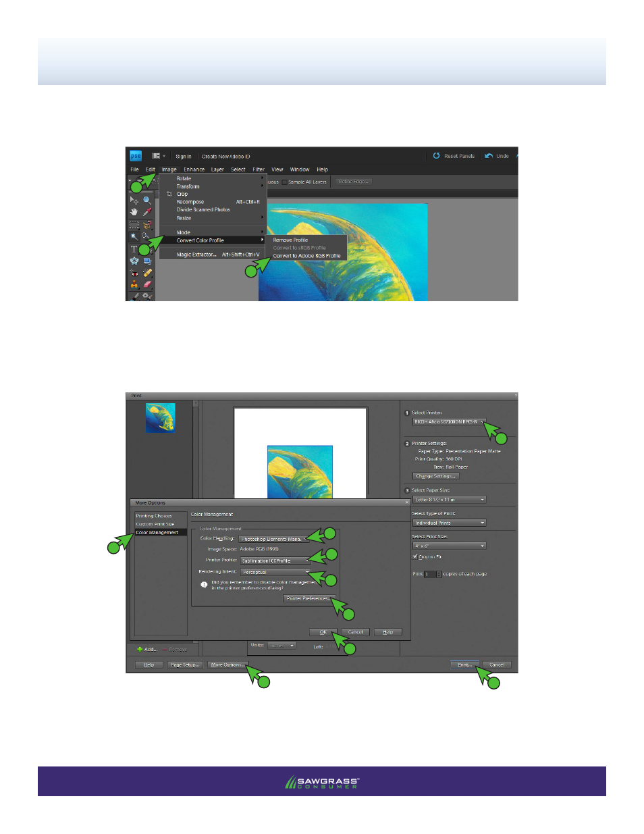The height and width of the screenshot is (834, 644).
Task: Click the copies stepper arrows
Action: [439, 574]
